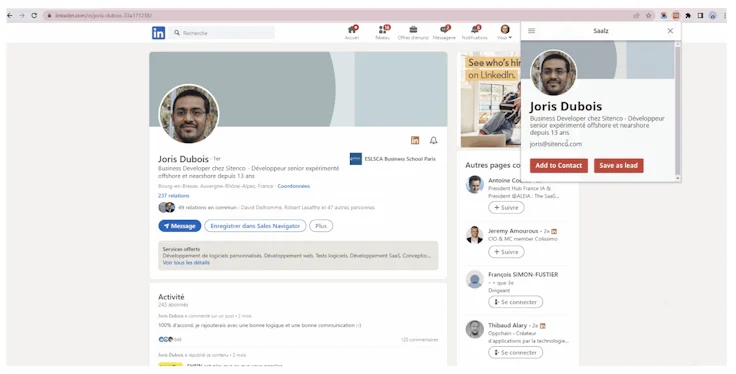Connect with Thibaud Alary
The height and width of the screenshot is (374, 736).
tap(515, 352)
